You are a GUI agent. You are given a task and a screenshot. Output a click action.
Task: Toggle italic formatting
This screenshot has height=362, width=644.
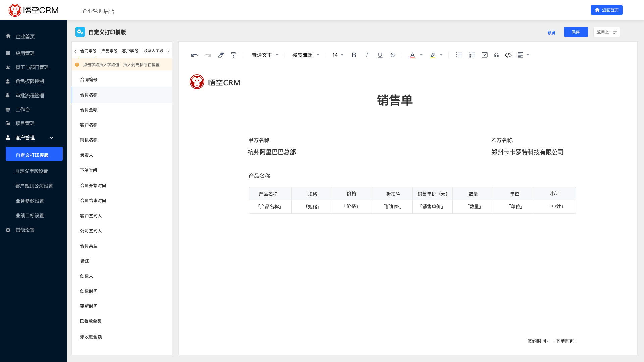coord(367,55)
